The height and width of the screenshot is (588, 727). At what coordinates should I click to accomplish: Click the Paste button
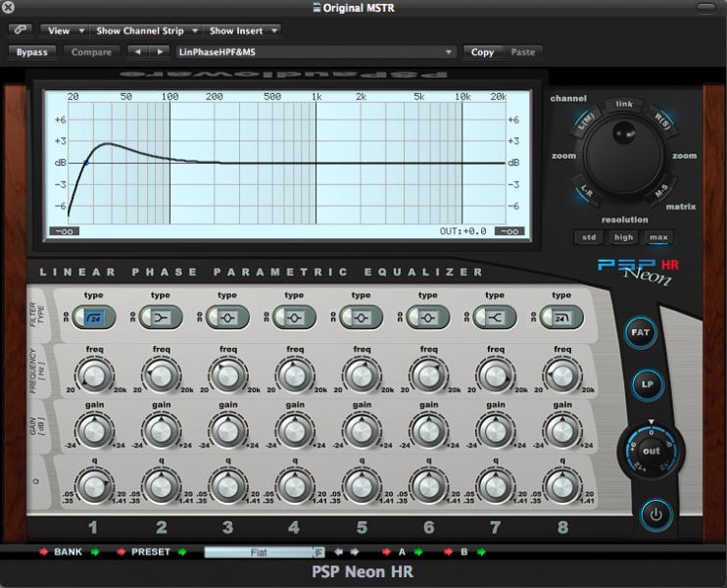522,52
